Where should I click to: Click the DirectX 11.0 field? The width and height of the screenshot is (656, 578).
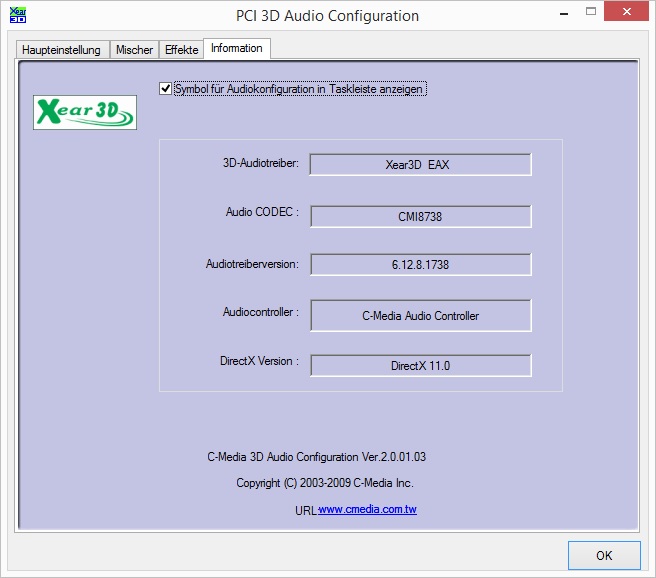[420, 366]
